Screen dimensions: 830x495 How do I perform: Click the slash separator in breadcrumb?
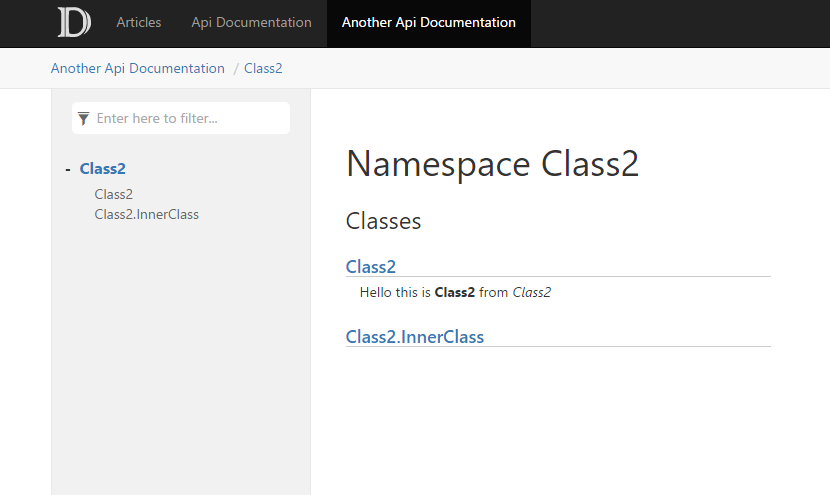[236, 68]
